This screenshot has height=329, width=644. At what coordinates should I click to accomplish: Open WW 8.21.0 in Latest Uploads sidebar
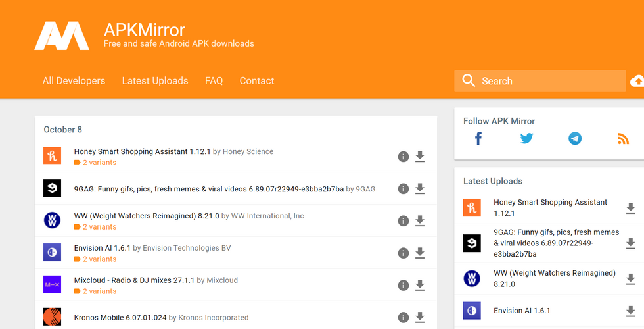click(x=555, y=278)
